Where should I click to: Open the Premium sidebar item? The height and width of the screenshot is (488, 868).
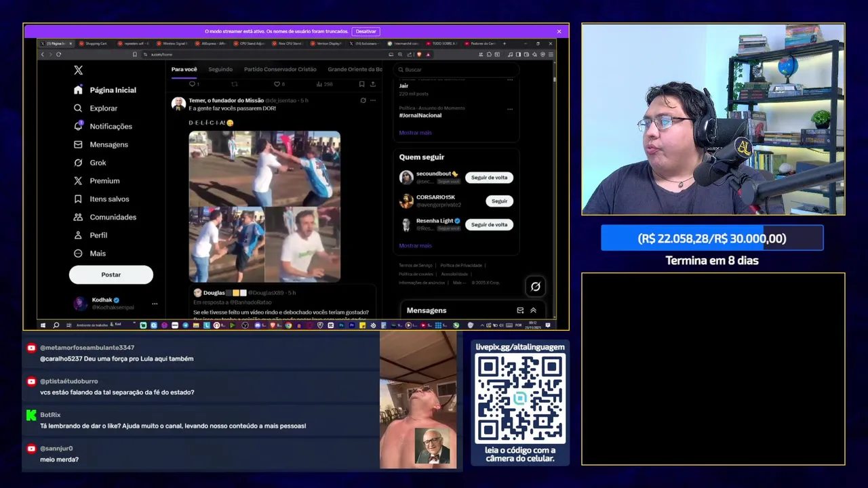click(97, 181)
